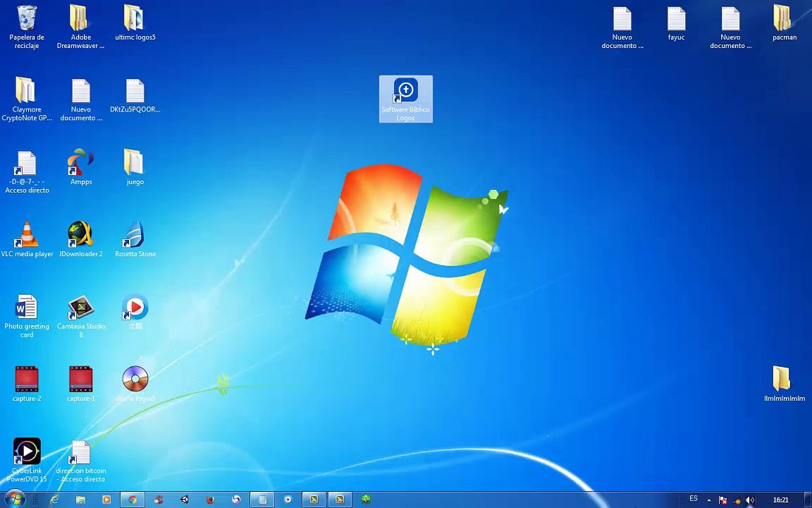This screenshot has width=812, height=508.
Task: Open Internet Explorer from the taskbar
Action: pos(54,500)
